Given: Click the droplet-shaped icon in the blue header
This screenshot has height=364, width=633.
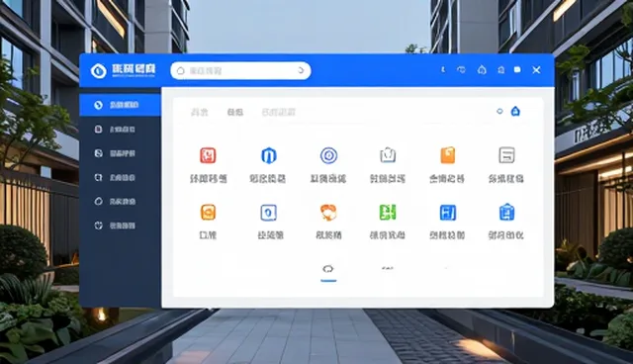Looking at the screenshot, I should point(482,70).
